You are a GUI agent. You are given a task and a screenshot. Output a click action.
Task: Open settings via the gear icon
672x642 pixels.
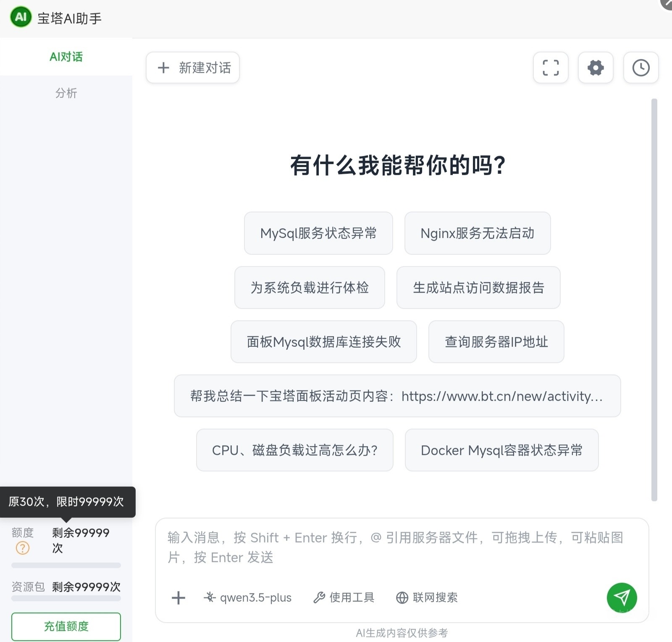pyautogui.click(x=596, y=68)
